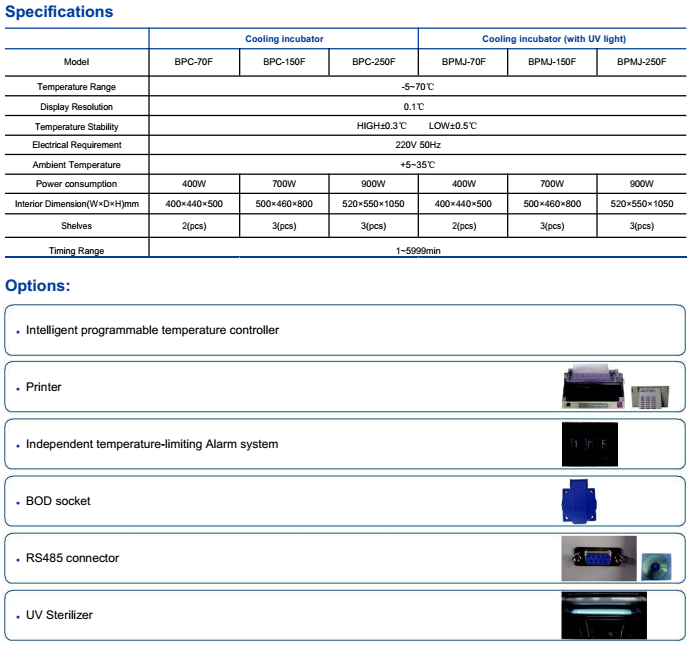Click the 'Ambient Temperature' row label
This screenshot has width=695, height=649.
pos(76,165)
